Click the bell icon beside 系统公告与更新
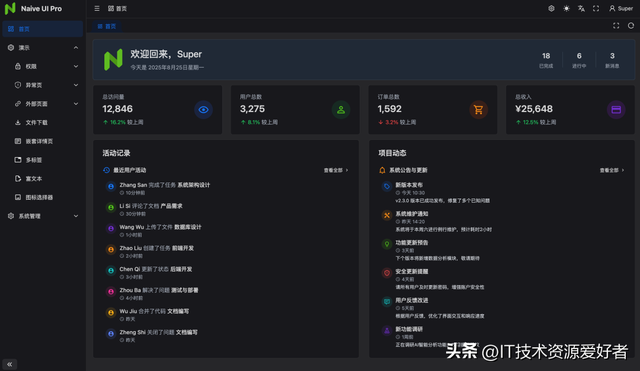Screen dimensions: 640x371 coord(382,170)
